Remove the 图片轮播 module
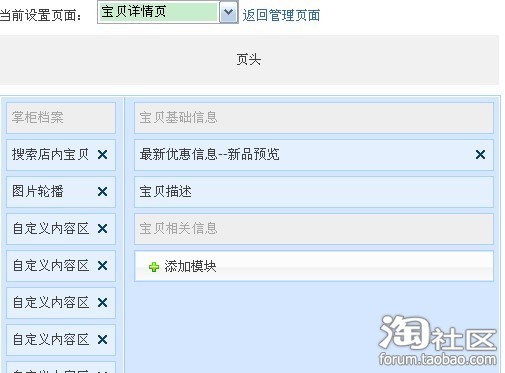Viewport: 505px width, 373px height. [x=102, y=192]
